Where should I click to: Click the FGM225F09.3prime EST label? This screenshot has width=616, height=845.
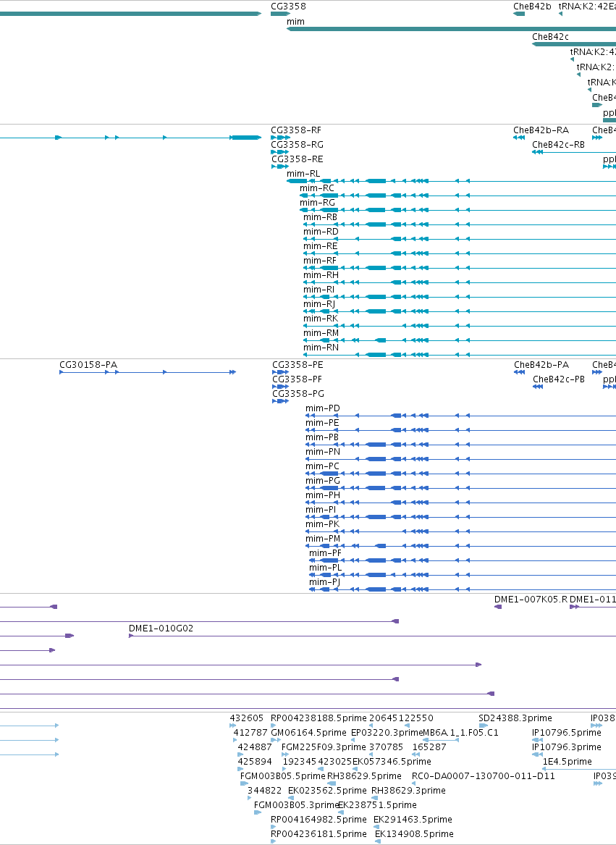pyautogui.click(x=324, y=748)
